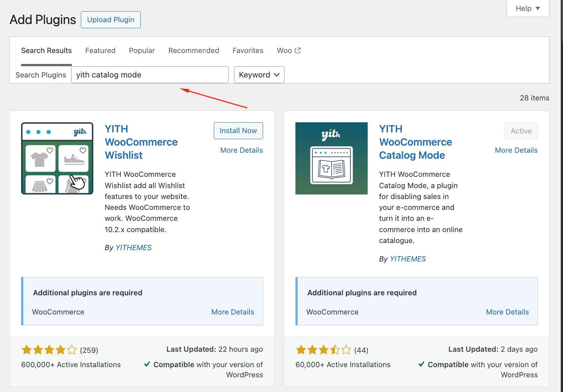Click the 'Add Plugins' page heading
Viewport: 563px width, 392px height.
coord(43,20)
